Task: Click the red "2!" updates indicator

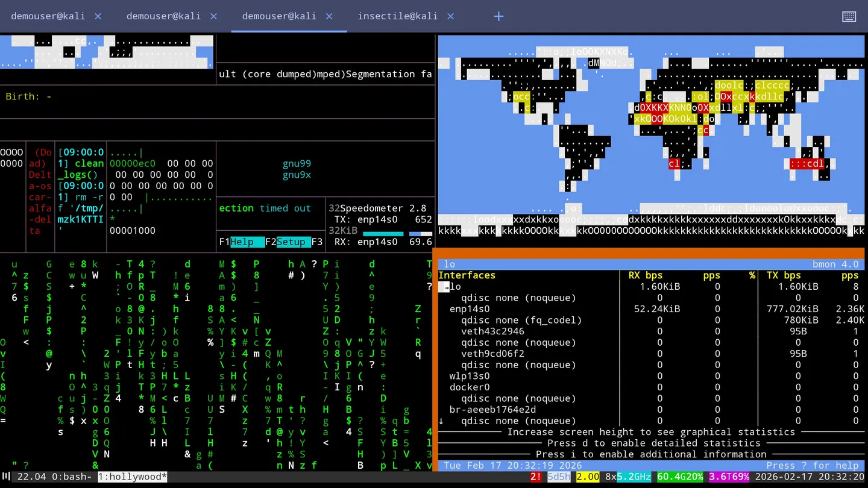Action: 535,477
